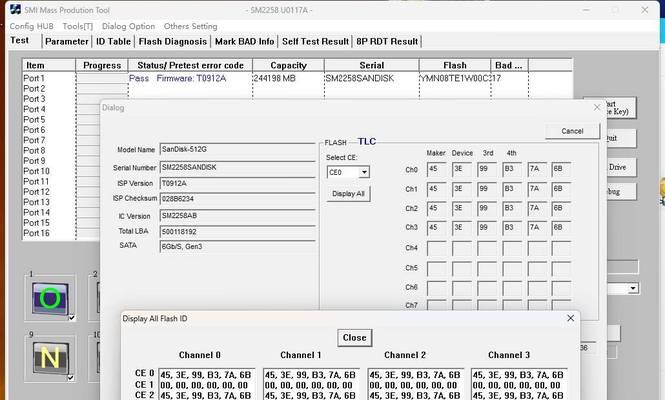Click Channel 3 CE 0 flash ID value
665x400 pixels.
pos(518,375)
